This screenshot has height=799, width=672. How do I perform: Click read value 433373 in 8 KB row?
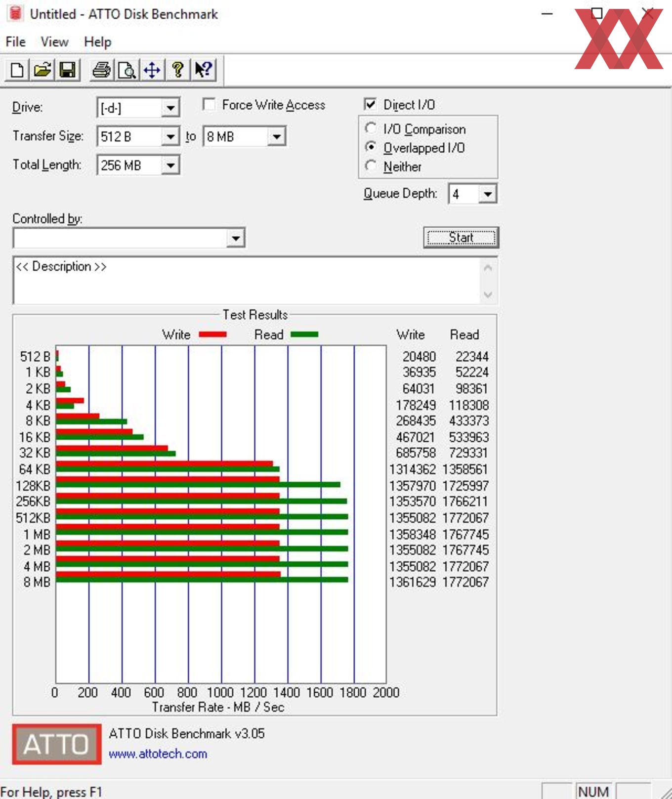(x=469, y=421)
